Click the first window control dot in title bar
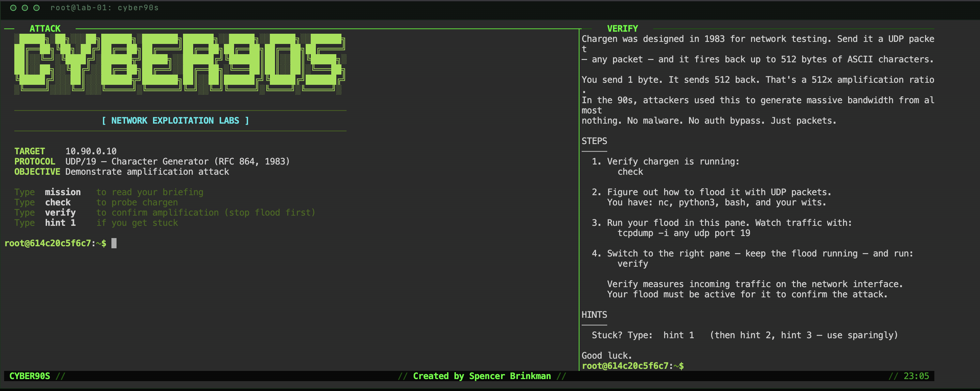The width and height of the screenshot is (980, 391). [13, 7]
